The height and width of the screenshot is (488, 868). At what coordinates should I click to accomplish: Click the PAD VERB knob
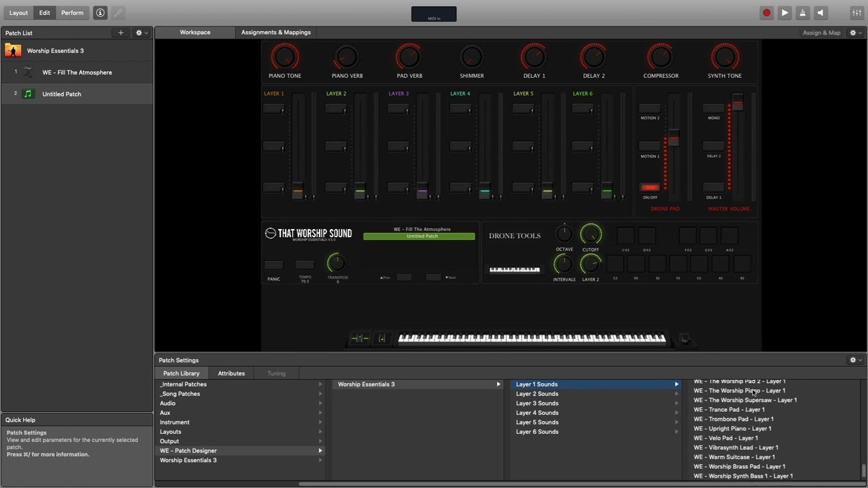(409, 57)
